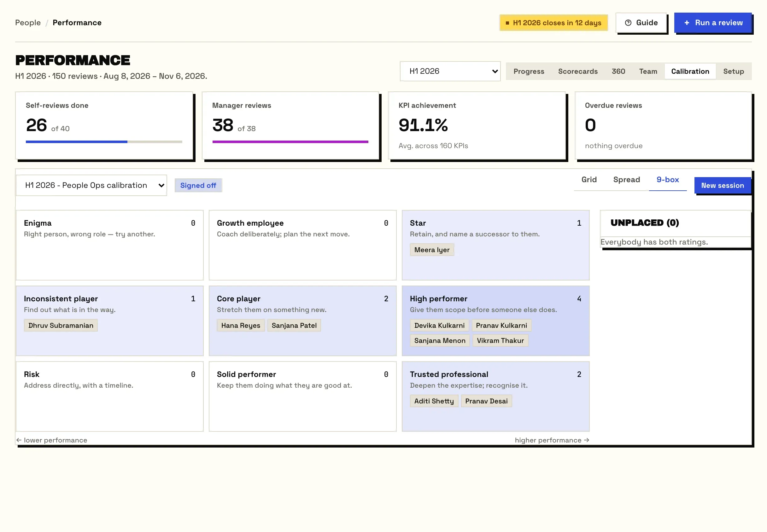767x532 pixels.
Task: Select the 9-box view
Action: pyautogui.click(x=668, y=180)
